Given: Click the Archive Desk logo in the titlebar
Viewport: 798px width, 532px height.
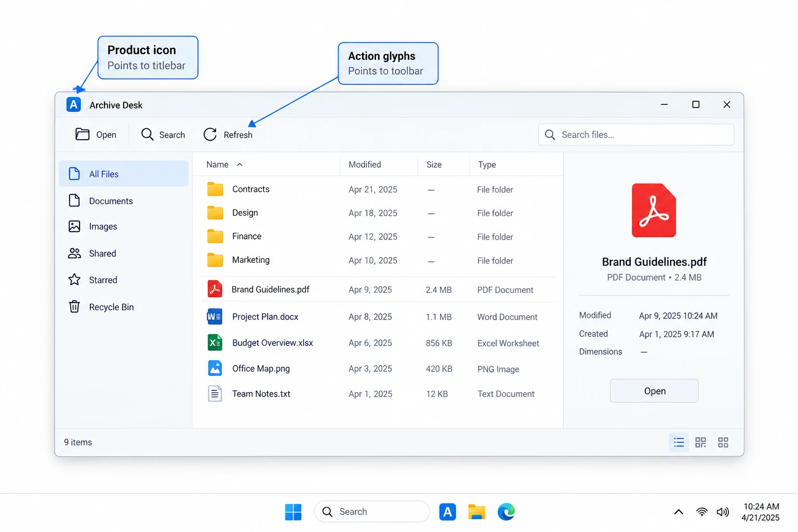Looking at the screenshot, I should click(x=74, y=105).
